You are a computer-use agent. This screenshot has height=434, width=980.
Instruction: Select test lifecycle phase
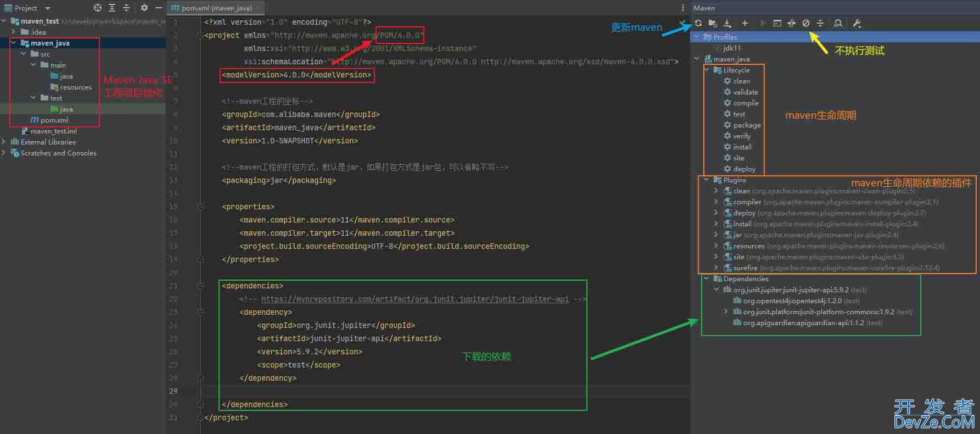point(734,114)
